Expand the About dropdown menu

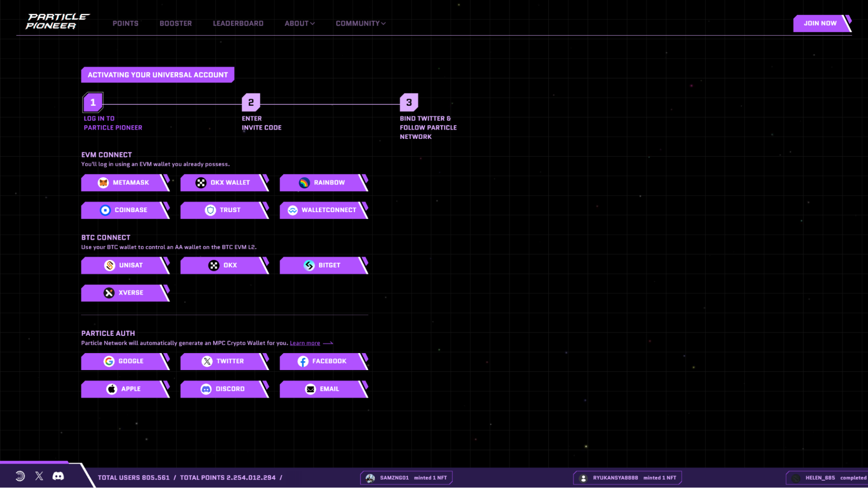pos(299,23)
